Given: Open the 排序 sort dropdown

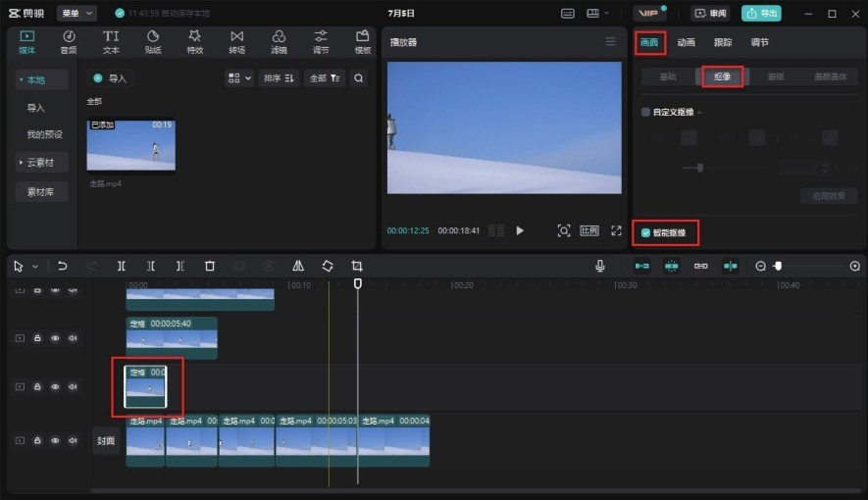Looking at the screenshot, I should 279,78.
